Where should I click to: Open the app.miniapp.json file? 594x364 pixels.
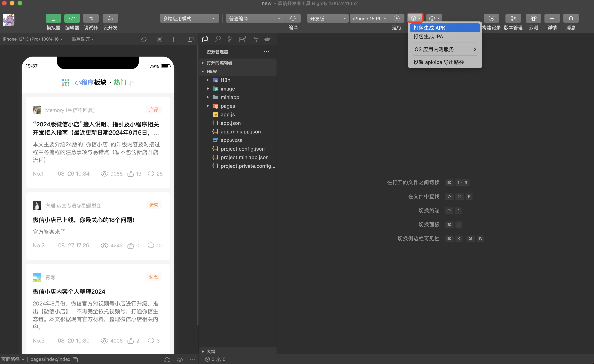(x=238, y=132)
